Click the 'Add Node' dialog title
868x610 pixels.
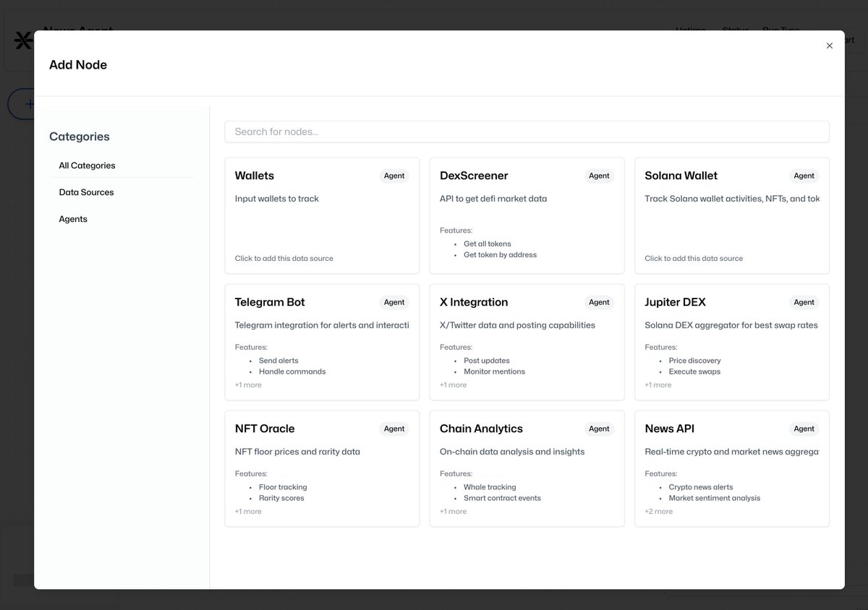78,65
